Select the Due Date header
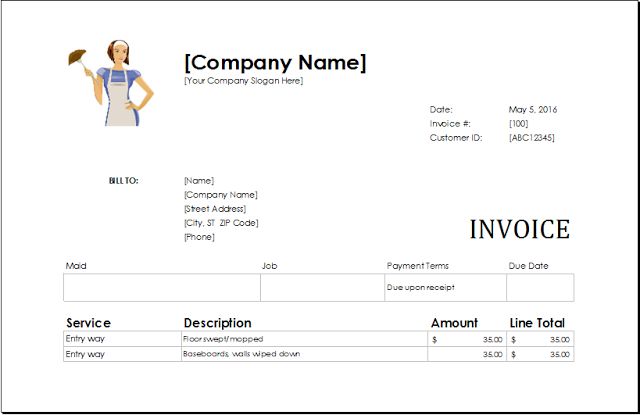The width and height of the screenshot is (640, 415). point(528,266)
